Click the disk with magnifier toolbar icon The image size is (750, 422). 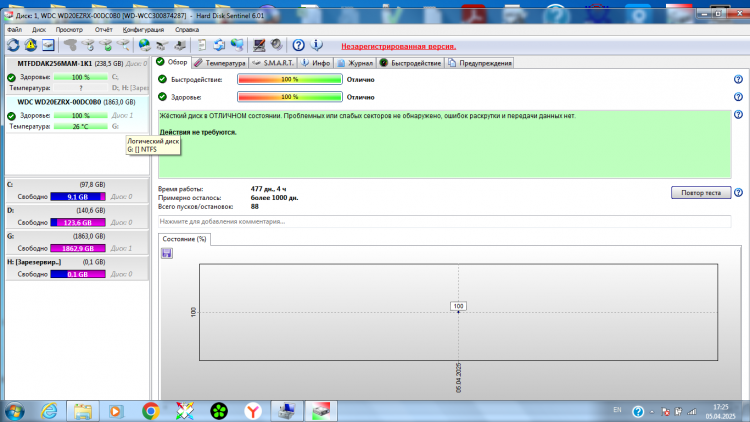pyautogui.click(x=123, y=45)
